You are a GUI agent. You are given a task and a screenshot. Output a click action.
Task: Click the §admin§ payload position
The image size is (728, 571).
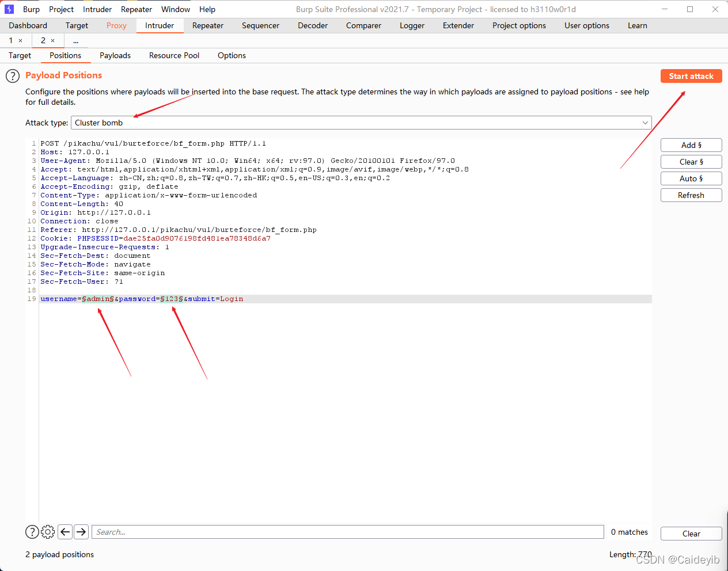pos(98,299)
